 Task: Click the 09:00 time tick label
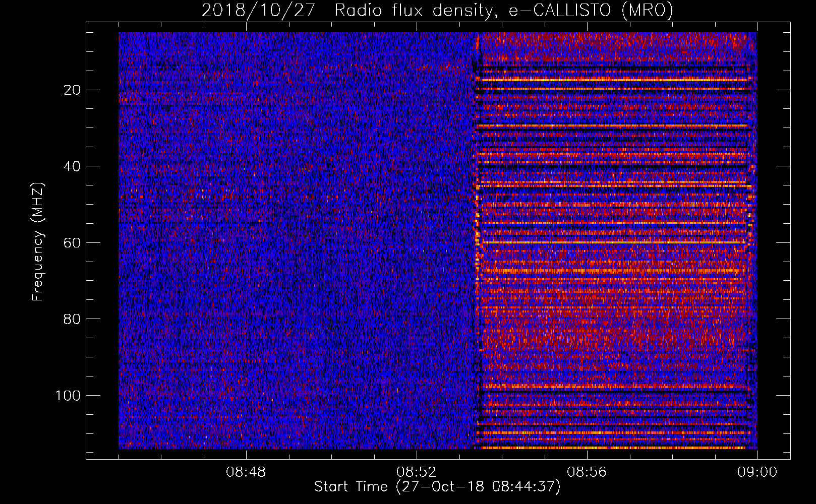tap(757, 472)
